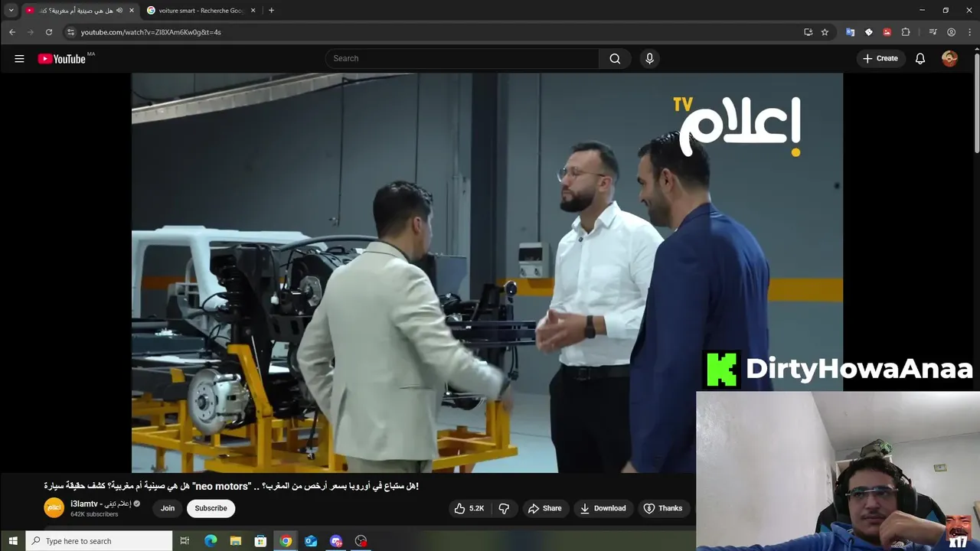
Task: Open the i3lamtv channel name link
Action: [101, 504]
